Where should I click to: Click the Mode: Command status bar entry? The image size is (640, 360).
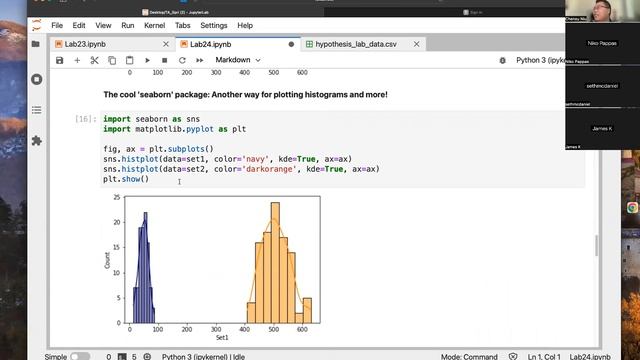coord(469,356)
